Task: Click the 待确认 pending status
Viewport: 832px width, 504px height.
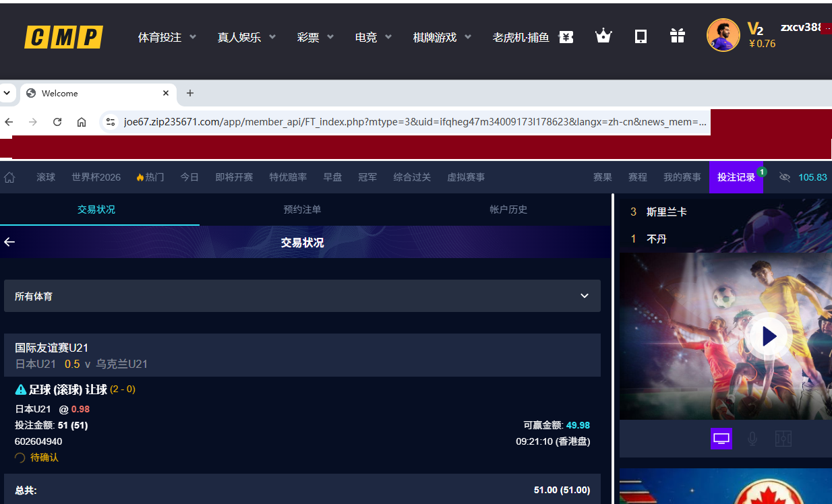Action: coord(44,458)
